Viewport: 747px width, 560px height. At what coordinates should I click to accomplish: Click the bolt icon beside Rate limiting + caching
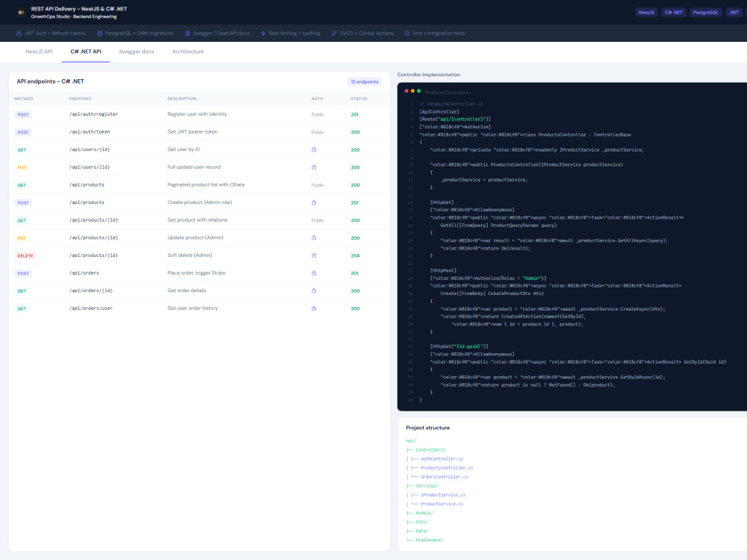coord(264,34)
